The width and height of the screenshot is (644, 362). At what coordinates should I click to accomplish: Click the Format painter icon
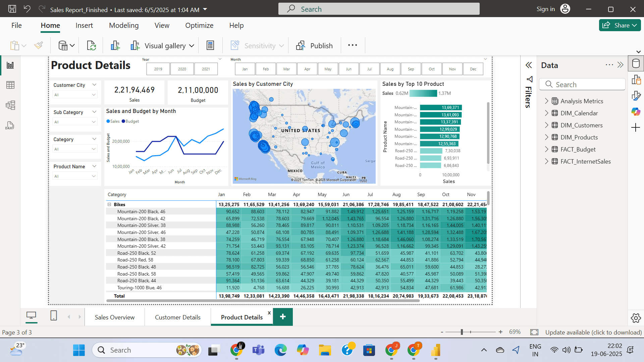click(39, 46)
